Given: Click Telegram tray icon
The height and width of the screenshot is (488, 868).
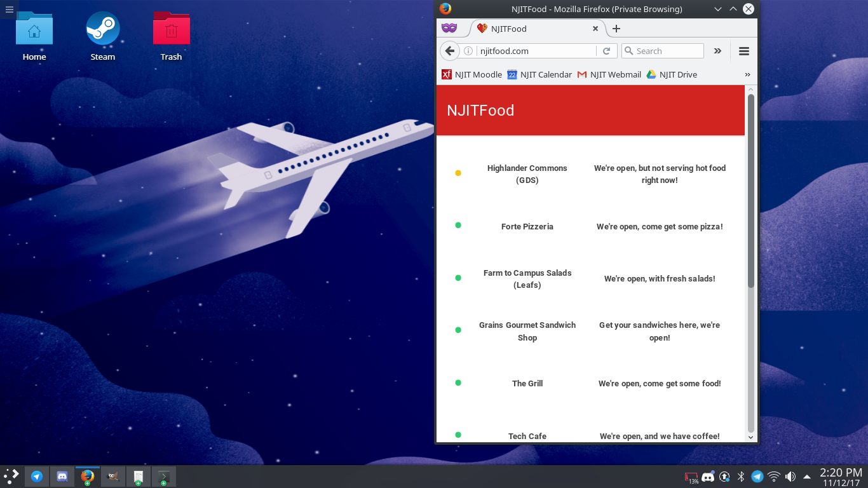Looking at the screenshot, I should (x=757, y=477).
